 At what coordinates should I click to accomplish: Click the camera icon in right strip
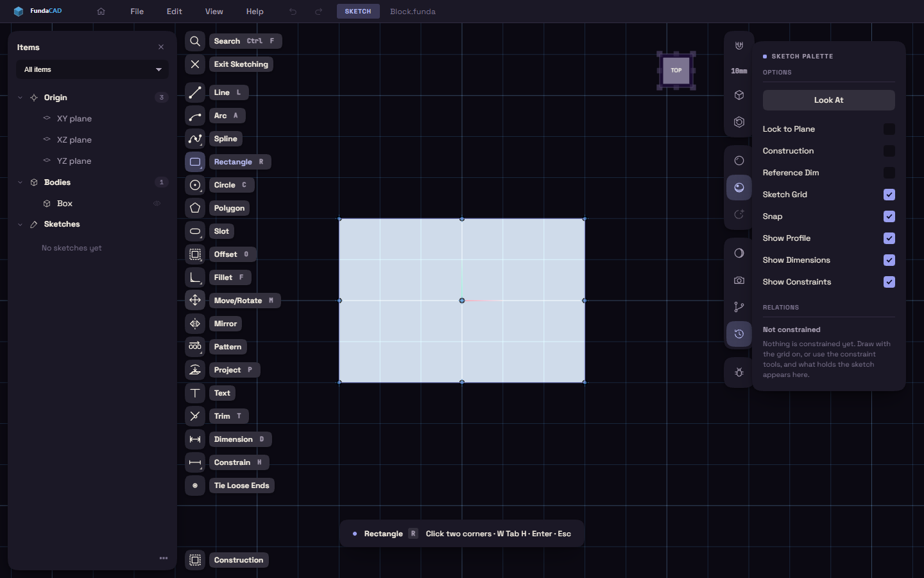coord(739,280)
